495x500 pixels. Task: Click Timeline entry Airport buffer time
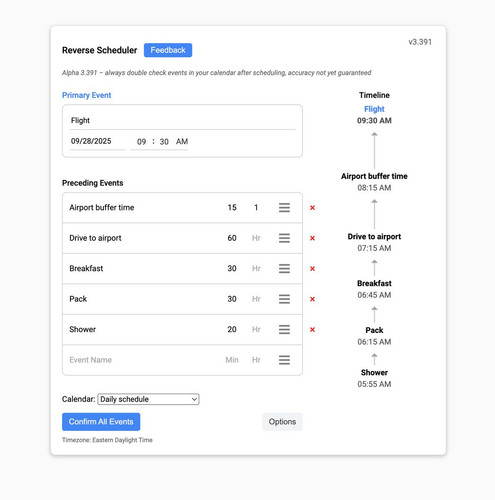click(374, 176)
